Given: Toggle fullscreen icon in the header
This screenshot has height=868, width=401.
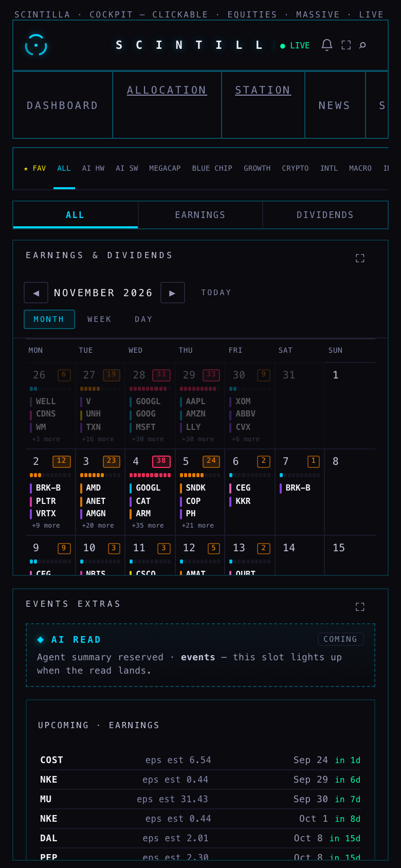Looking at the screenshot, I should click(x=346, y=45).
